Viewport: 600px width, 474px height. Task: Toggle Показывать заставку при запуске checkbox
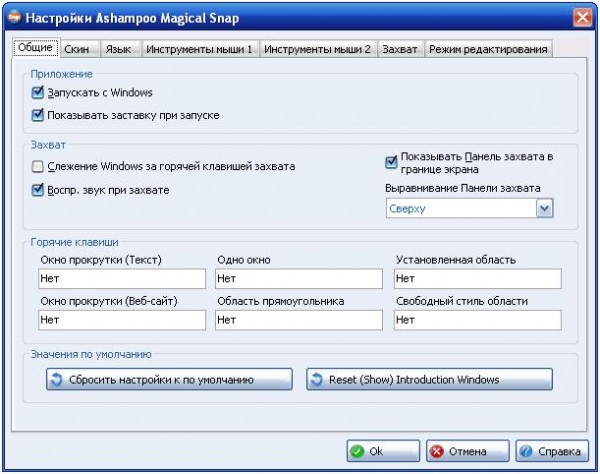tap(38, 115)
